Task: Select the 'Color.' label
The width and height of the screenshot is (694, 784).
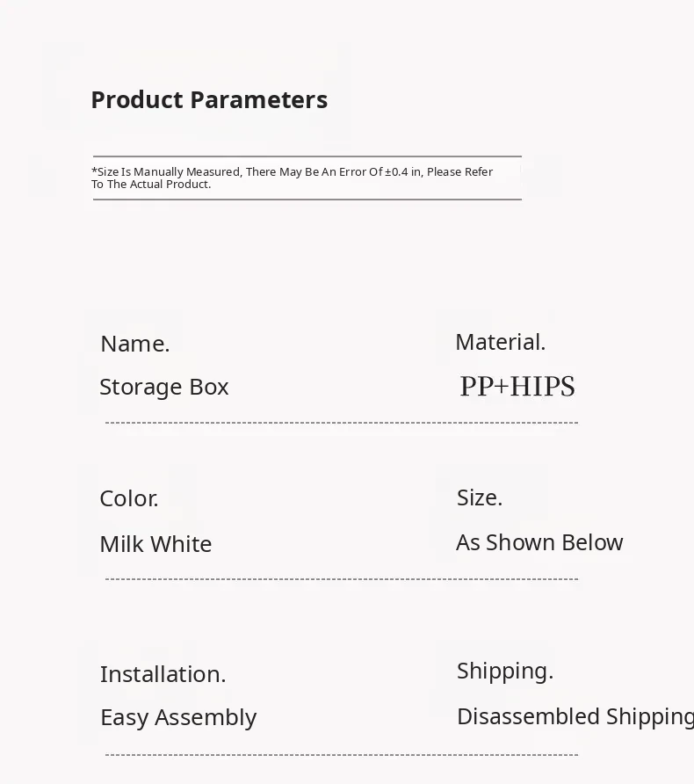Action: click(129, 498)
